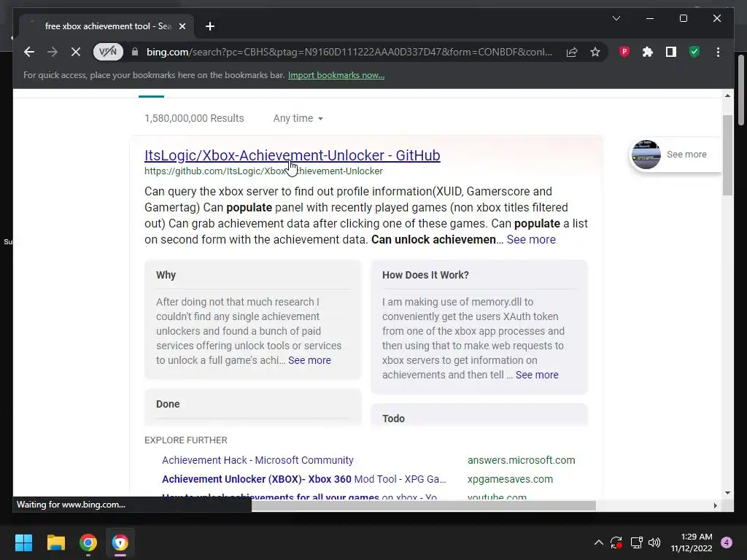Share this page icon in address bar

pyautogui.click(x=572, y=52)
